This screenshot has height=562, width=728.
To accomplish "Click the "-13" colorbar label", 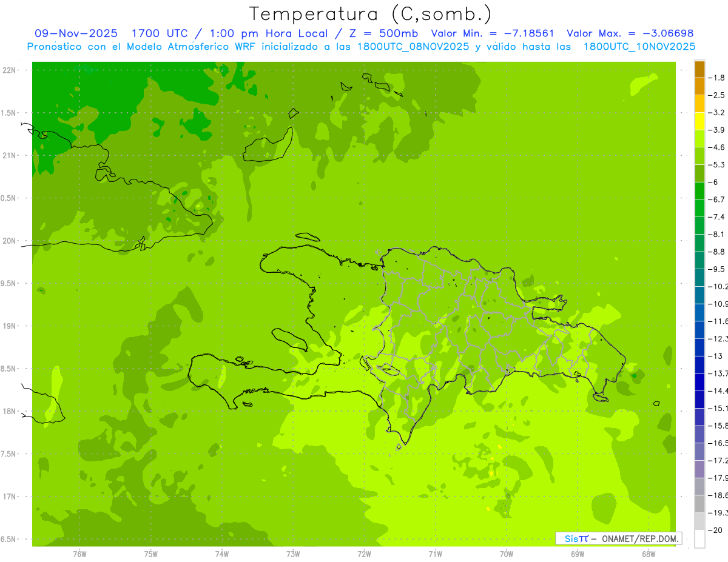I will (715, 356).
